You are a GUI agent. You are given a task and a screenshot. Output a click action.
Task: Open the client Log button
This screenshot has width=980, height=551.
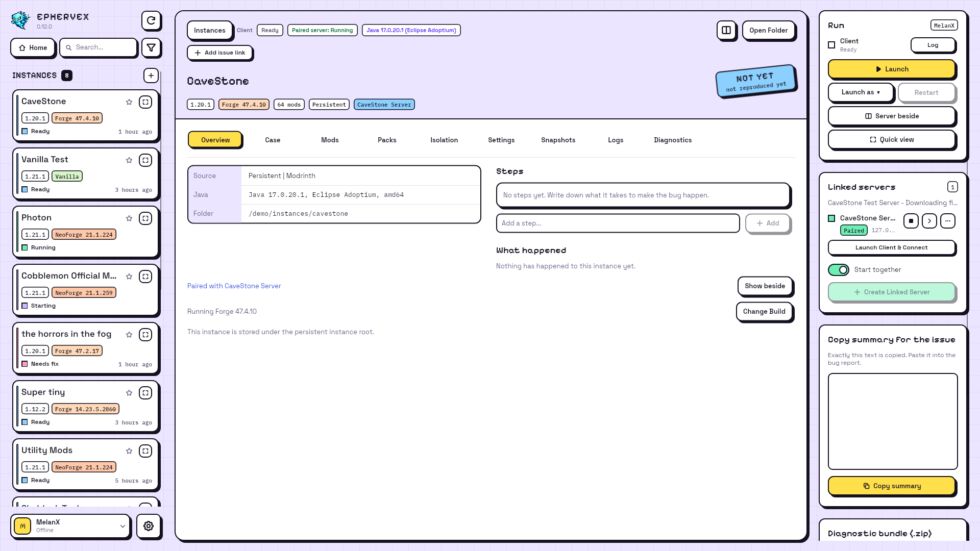point(933,45)
